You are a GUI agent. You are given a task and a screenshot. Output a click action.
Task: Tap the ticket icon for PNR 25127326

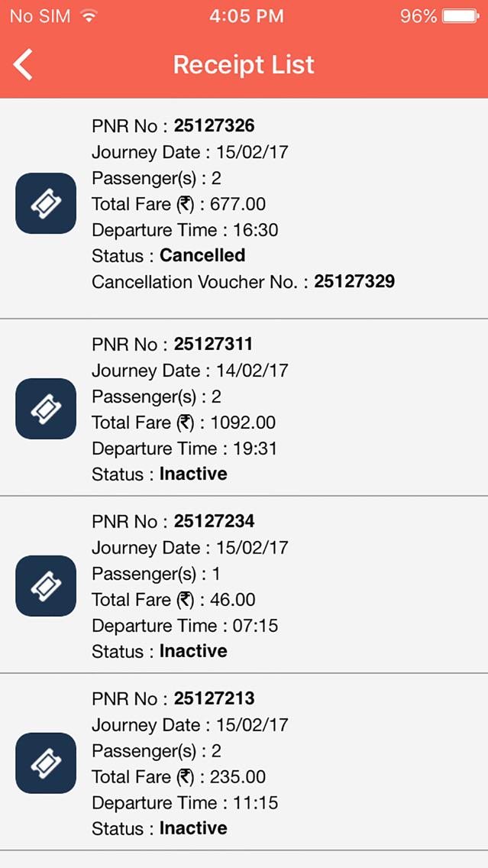click(46, 202)
